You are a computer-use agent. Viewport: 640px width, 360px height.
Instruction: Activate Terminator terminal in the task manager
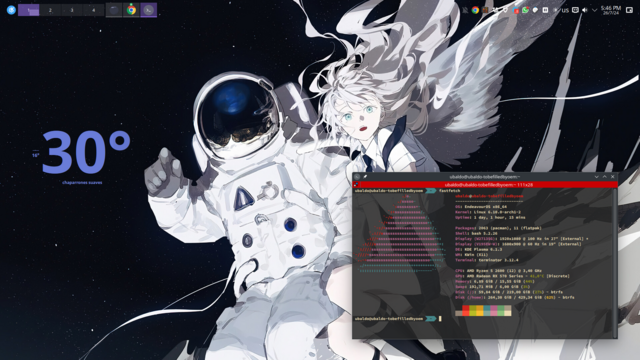(149, 10)
